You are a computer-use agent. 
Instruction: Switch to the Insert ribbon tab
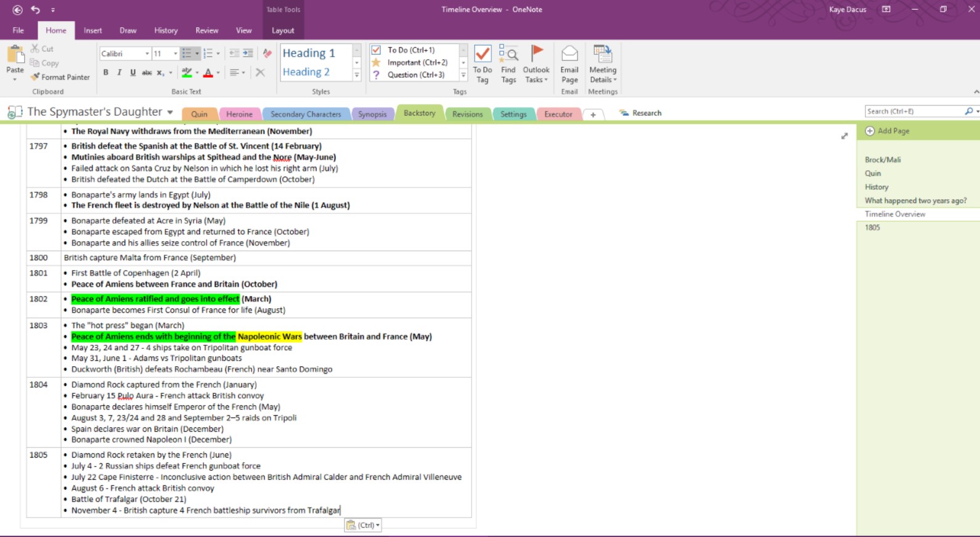[x=92, y=30]
